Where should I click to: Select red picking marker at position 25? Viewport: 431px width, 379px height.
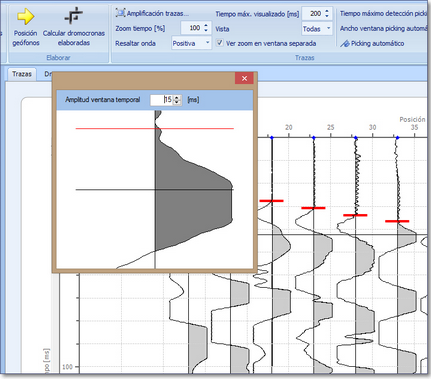[x=313, y=208]
